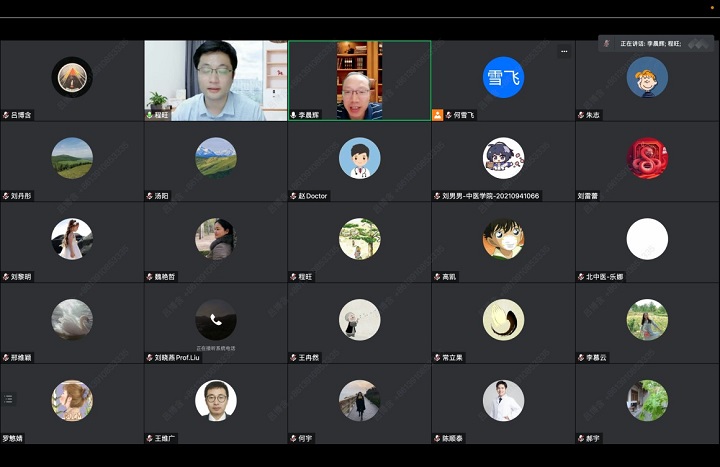Image resolution: width=720 pixels, height=467 pixels.
Task: Click the list icon at left of 罗敏婧's tile
Action: point(9,399)
